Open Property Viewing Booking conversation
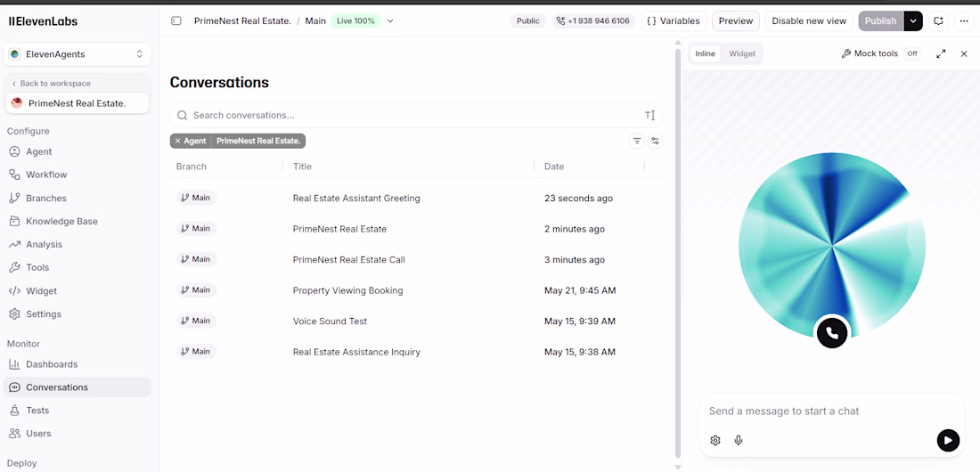980x472 pixels. click(x=347, y=290)
